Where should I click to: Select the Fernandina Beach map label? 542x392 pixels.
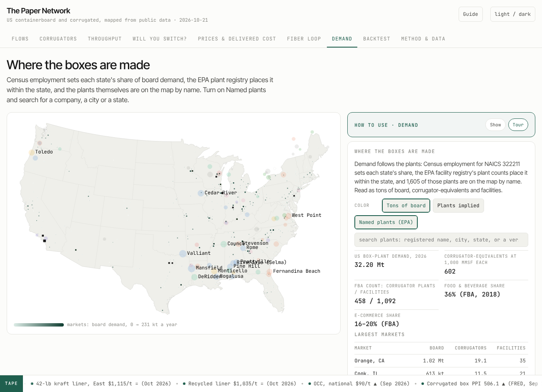296,271
